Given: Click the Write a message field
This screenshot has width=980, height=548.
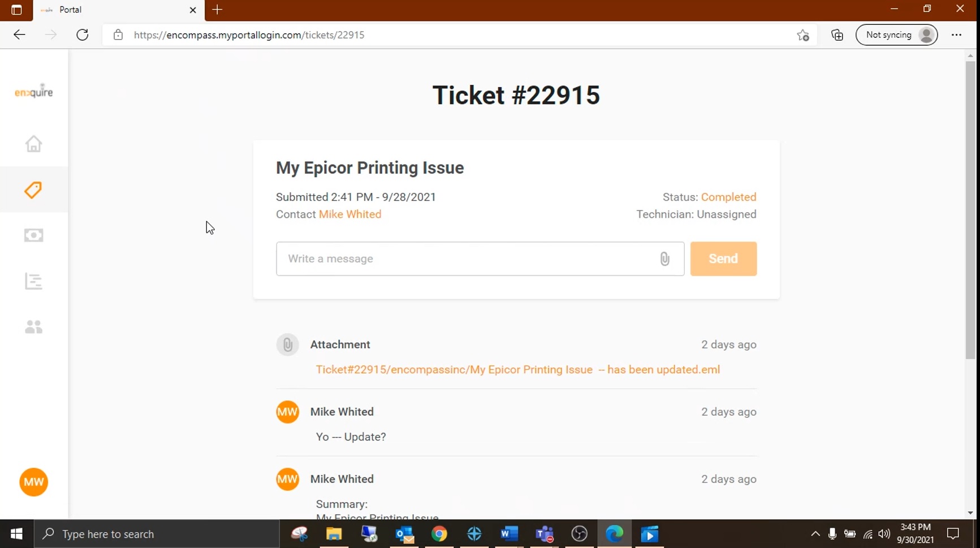Looking at the screenshot, I should [480, 258].
